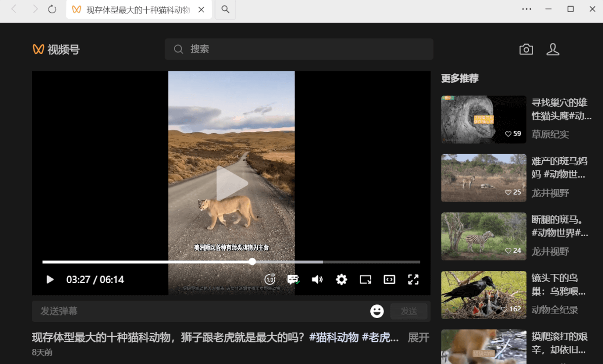Click the 视频号 logo
The height and width of the screenshot is (364, 603).
coord(56,49)
